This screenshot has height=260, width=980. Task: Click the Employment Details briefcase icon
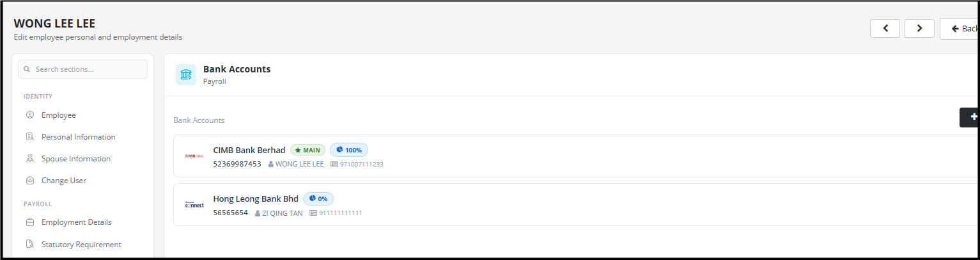[29, 222]
